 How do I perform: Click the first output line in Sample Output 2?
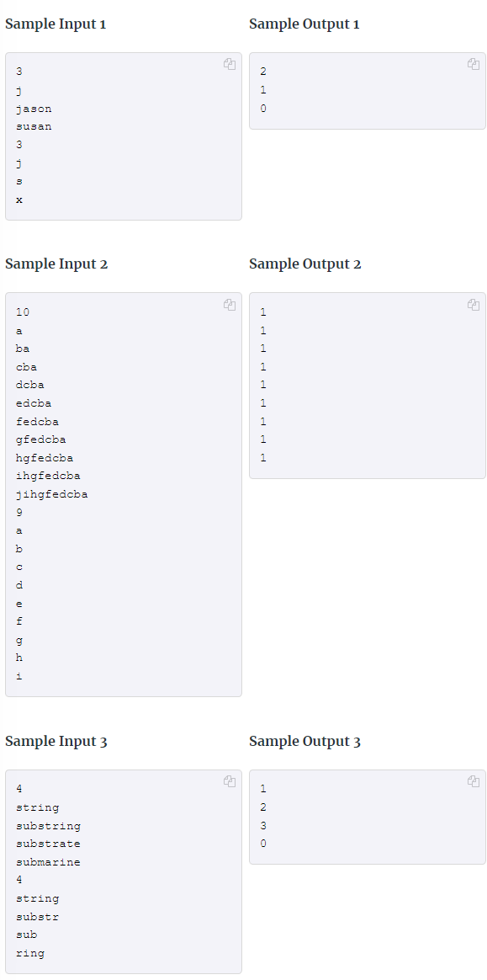[262, 312]
